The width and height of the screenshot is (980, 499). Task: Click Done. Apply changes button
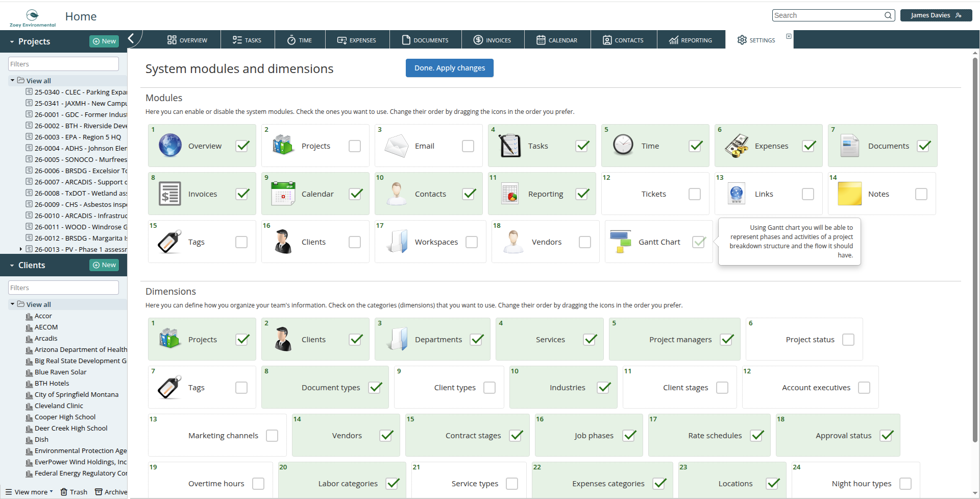coord(450,68)
